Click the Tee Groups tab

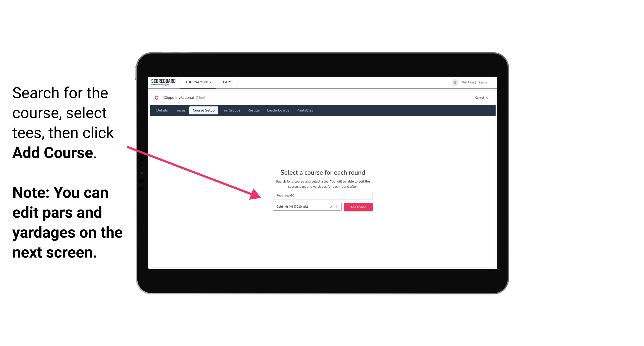[x=230, y=110]
